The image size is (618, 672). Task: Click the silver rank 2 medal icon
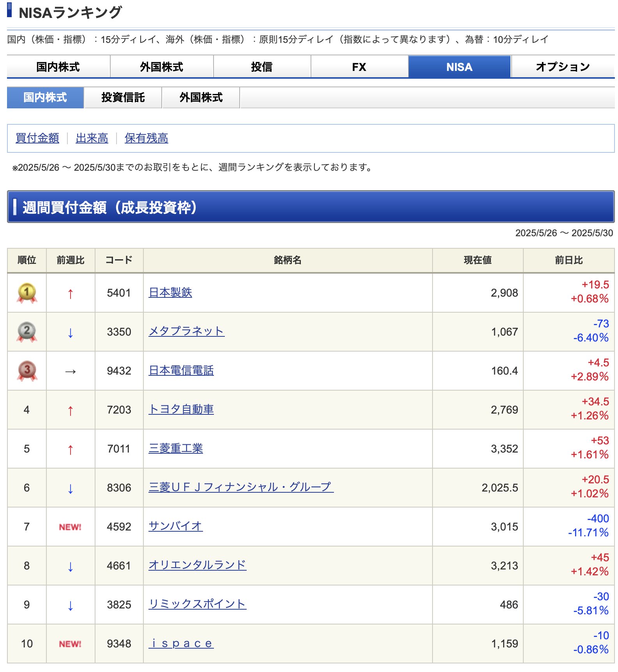click(26, 332)
